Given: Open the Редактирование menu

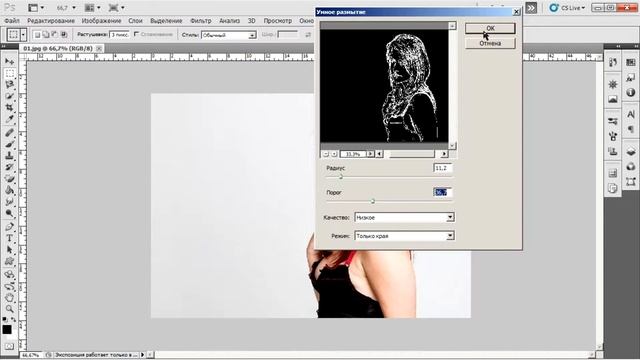Looking at the screenshot, I should (51, 20).
